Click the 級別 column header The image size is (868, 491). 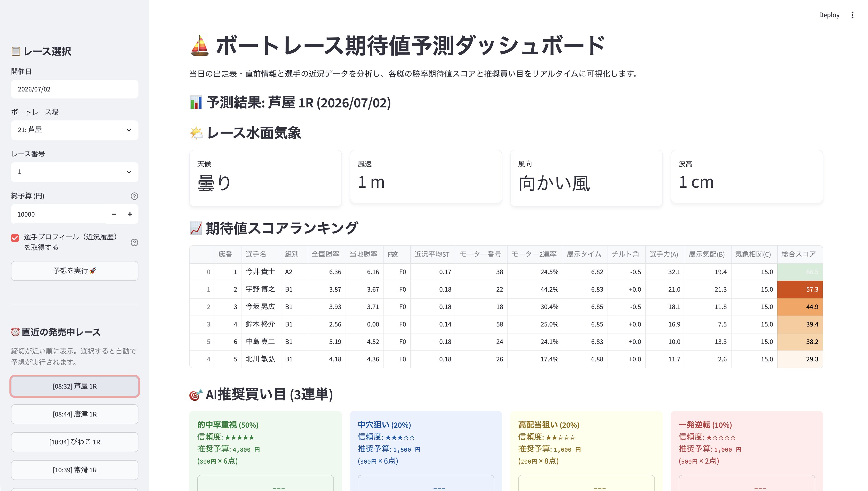[294, 254]
